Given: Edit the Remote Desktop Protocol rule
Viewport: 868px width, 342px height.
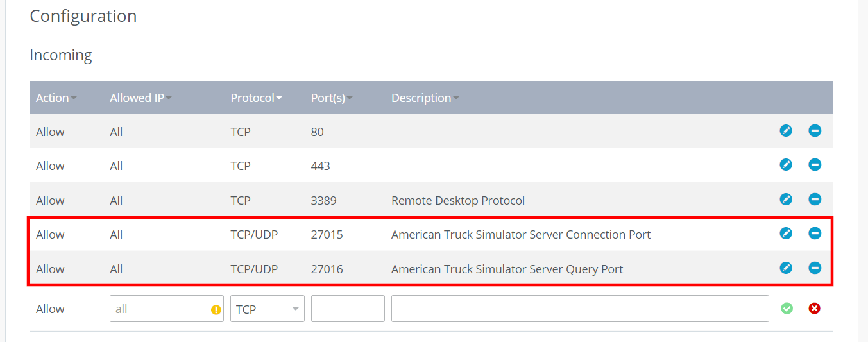Looking at the screenshot, I should 786,200.
